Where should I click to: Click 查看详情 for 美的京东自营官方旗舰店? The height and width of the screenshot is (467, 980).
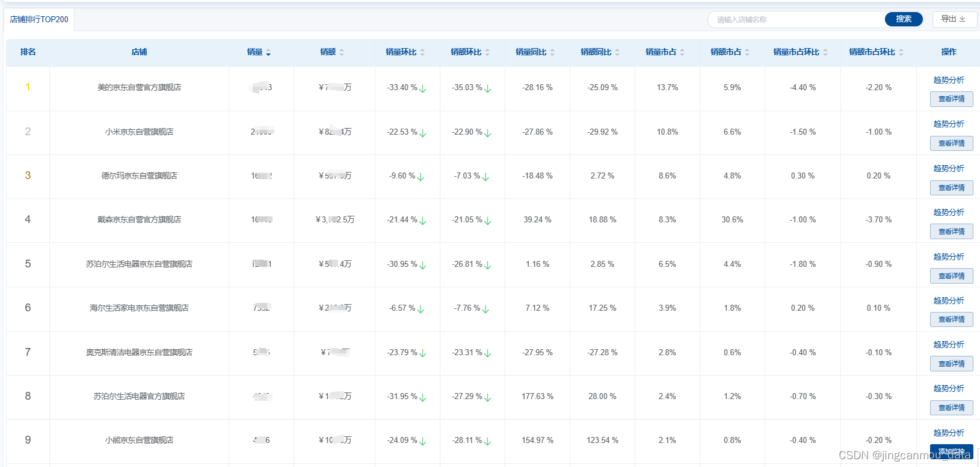click(952, 99)
